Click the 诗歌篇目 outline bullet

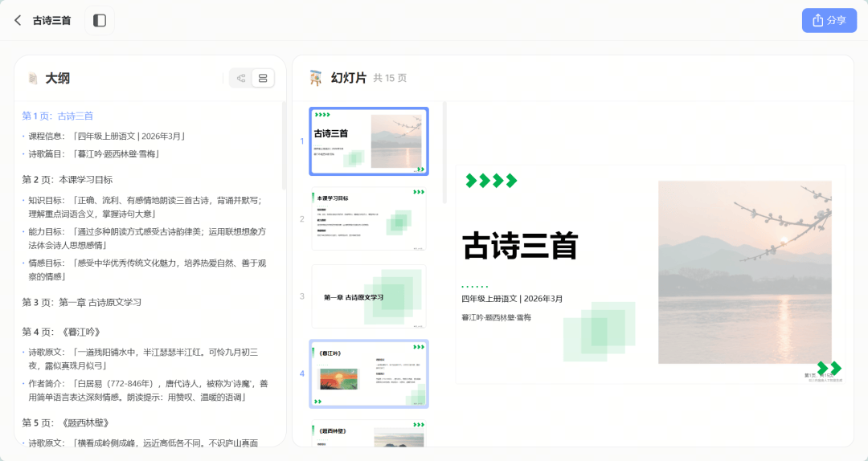[93, 154]
